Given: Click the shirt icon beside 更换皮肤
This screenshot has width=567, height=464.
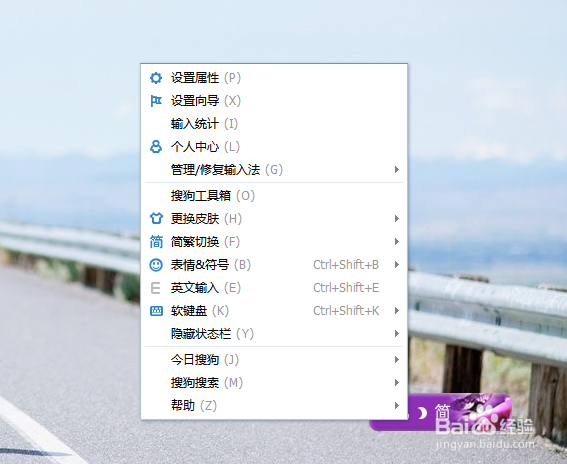Looking at the screenshot, I should point(156,218).
